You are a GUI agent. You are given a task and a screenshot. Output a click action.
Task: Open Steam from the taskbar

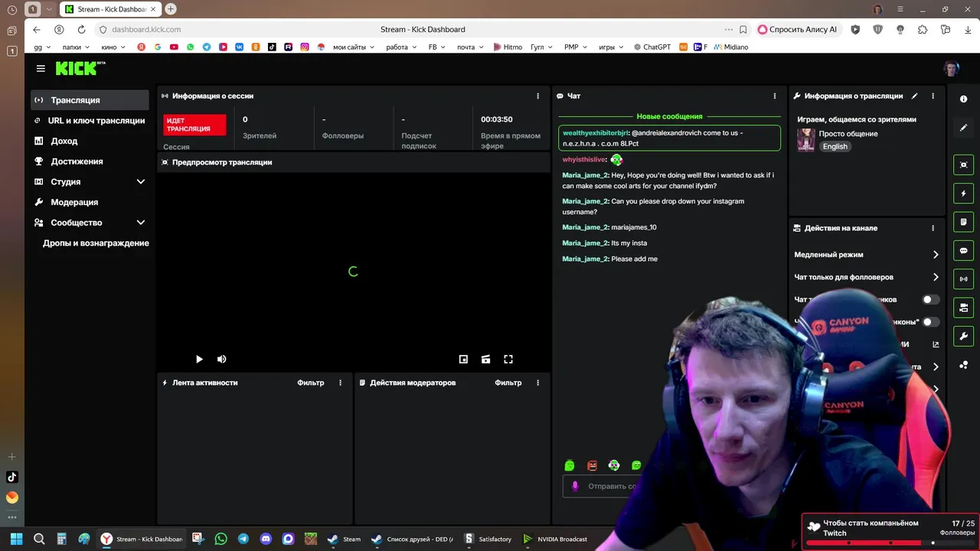[x=344, y=539]
